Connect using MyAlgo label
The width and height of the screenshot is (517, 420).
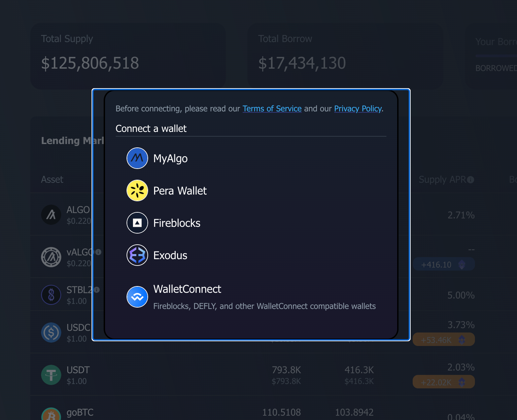(x=170, y=159)
